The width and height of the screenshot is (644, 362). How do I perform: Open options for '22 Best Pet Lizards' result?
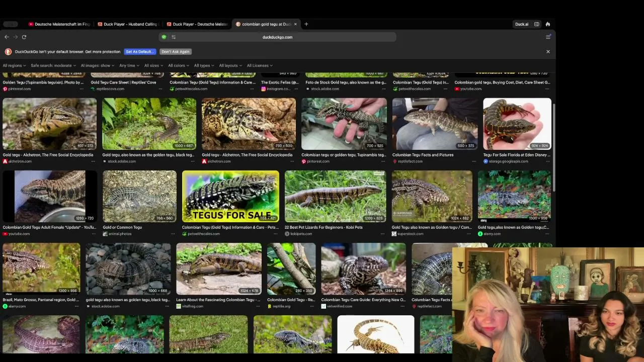pyautogui.click(x=384, y=234)
